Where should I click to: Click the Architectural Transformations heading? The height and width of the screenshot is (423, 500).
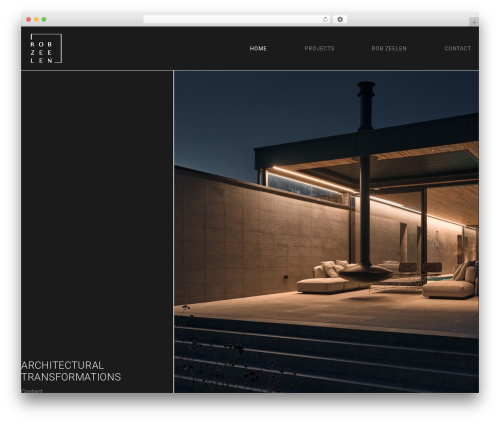[x=71, y=371]
